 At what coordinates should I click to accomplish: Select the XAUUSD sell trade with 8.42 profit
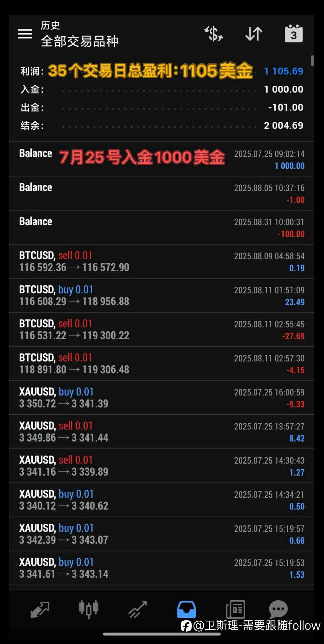[162, 432]
